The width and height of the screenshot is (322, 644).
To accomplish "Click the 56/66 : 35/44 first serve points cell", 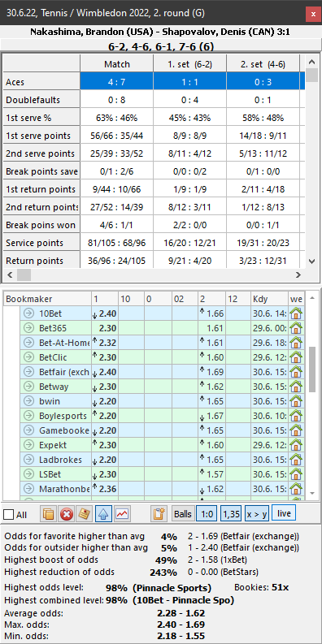I will click(x=117, y=136).
